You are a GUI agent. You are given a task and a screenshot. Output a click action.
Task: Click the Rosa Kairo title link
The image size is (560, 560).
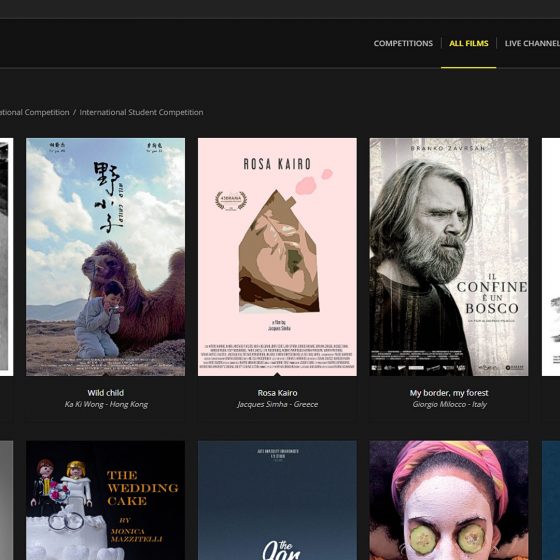pyautogui.click(x=277, y=393)
